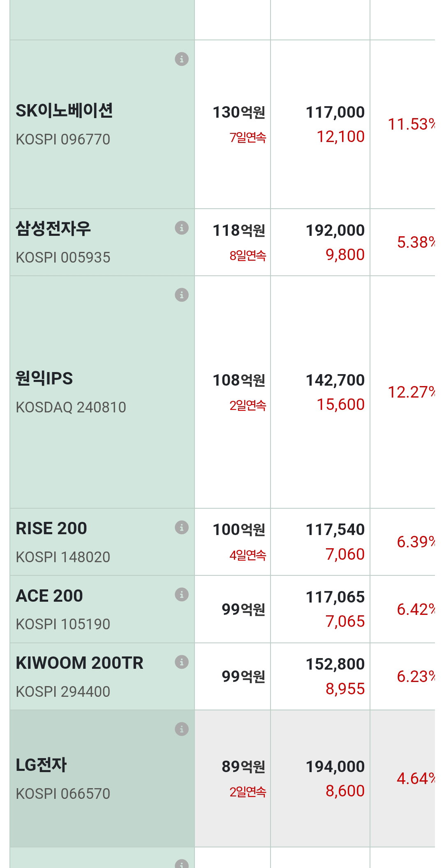The image size is (444, 868).
Task: View info icon for KIWOOM 200TR
Action: click(182, 662)
